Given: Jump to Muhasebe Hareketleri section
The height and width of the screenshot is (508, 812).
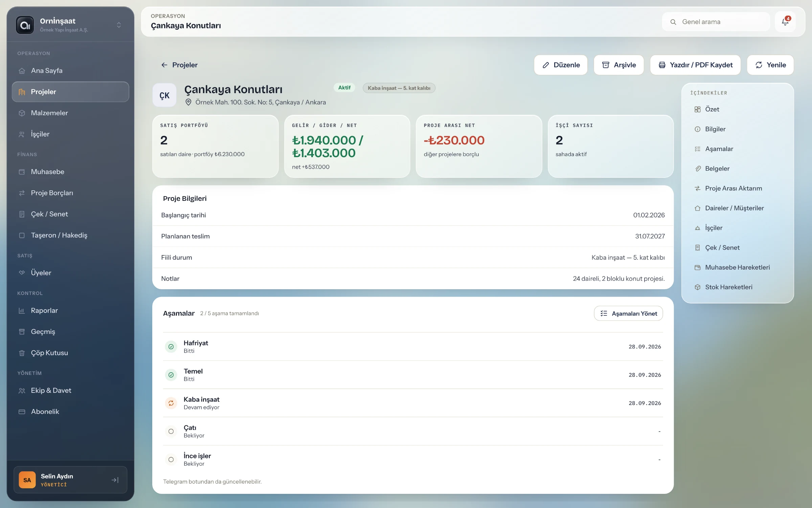Looking at the screenshot, I should tap(738, 268).
